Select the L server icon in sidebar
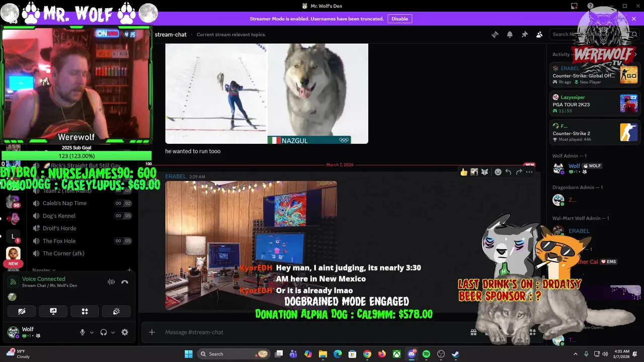This screenshot has width=644, height=362. click(x=13, y=236)
